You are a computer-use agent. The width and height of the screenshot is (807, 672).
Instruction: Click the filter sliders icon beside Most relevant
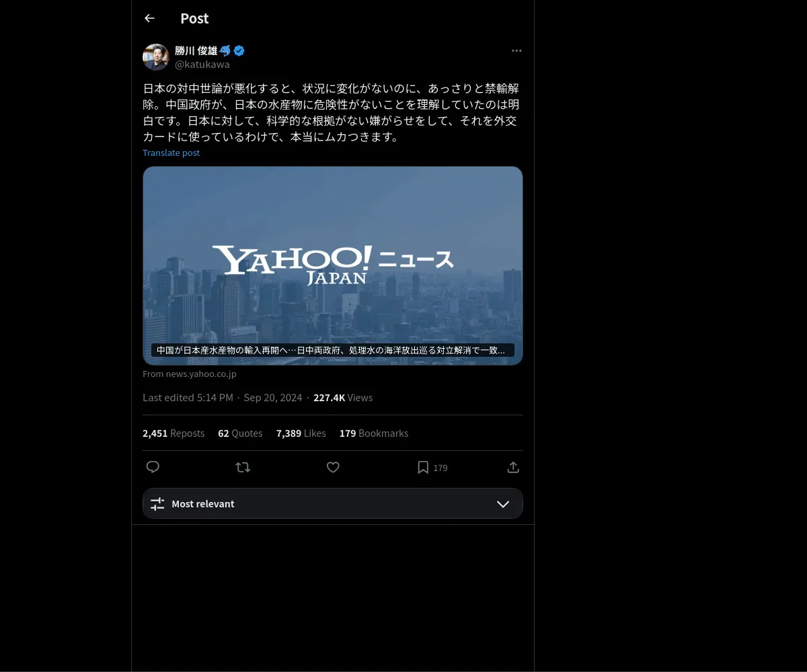click(157, 504)
